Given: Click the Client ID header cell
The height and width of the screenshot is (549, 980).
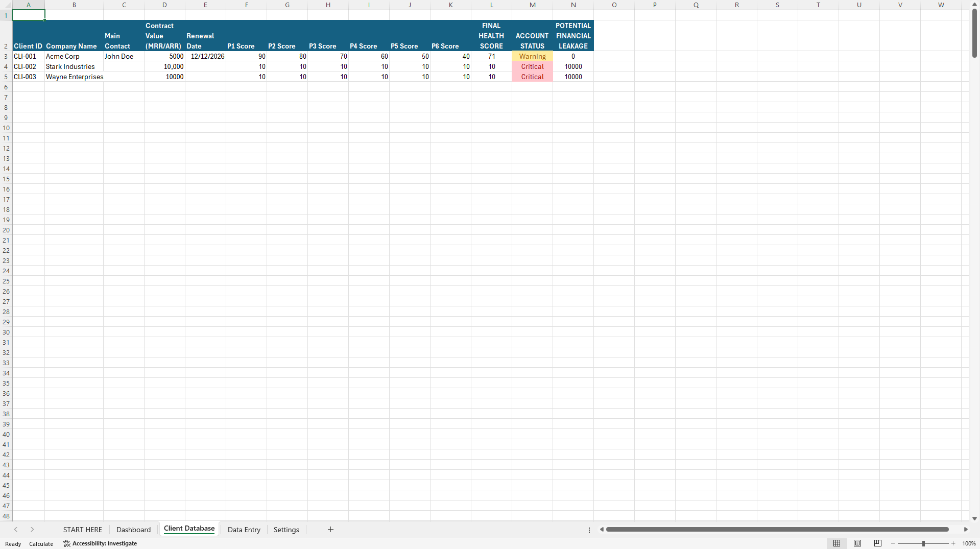Looking at the screenshot, I should (29, 36).
